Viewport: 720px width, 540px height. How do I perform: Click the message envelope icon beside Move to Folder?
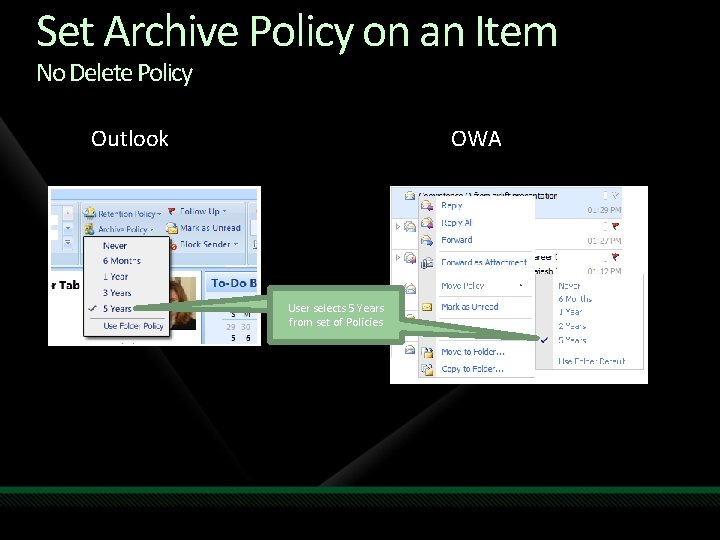tap(410, 350)
